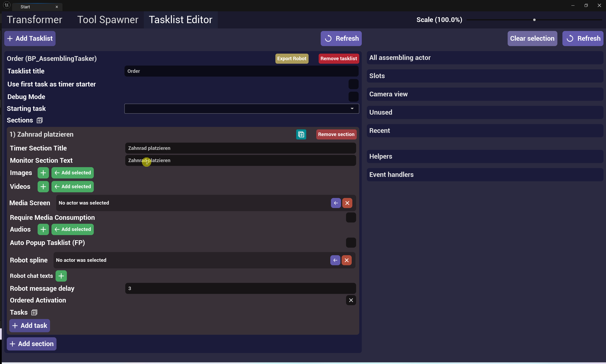The height and width of the screenshot is (364, 606).
Task: Click the expand icon beside Tasks
Action: pyautogui.click(x=34, y=312)
